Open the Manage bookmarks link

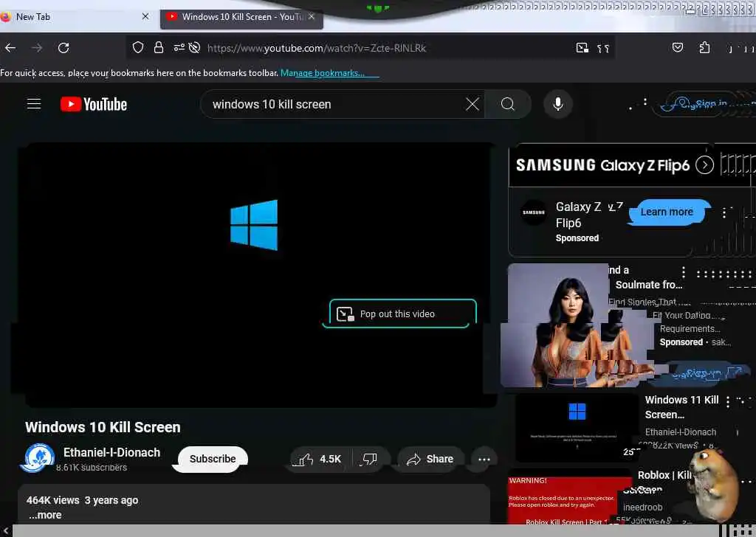(322, 73)
